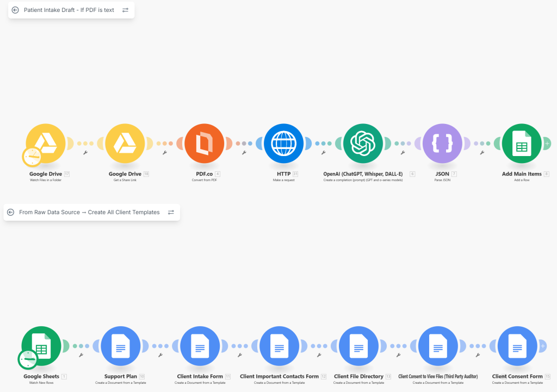The height and width of the screenshot is (392, 557).
Task: Click wrench before the Client Consent Form module
Action: pyautogui.click(x=478, y=355)
